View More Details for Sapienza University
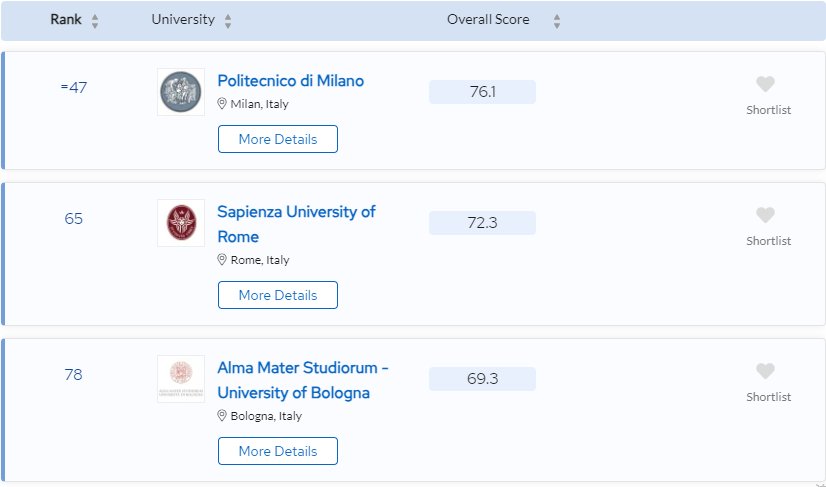826x487 pixels. click(x=278, y=295)
